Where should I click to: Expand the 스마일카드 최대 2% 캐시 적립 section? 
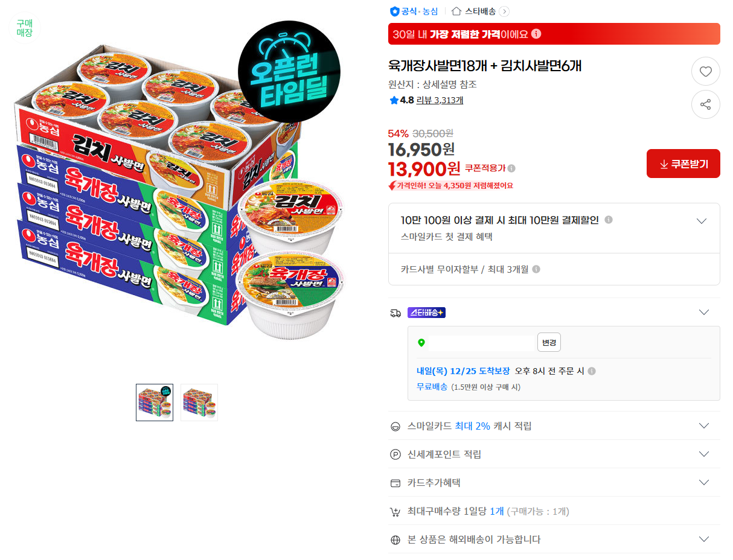coord(703,425)
